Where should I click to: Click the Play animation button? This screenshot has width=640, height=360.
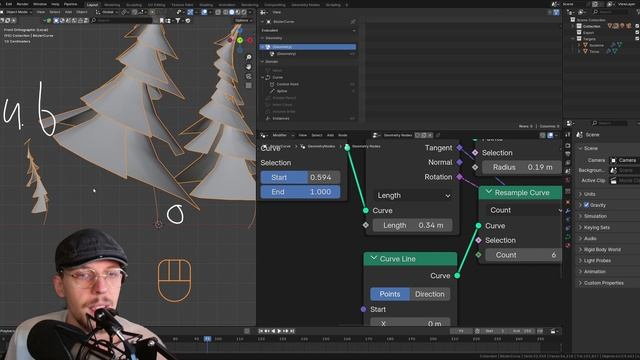[x=279, y=331]
